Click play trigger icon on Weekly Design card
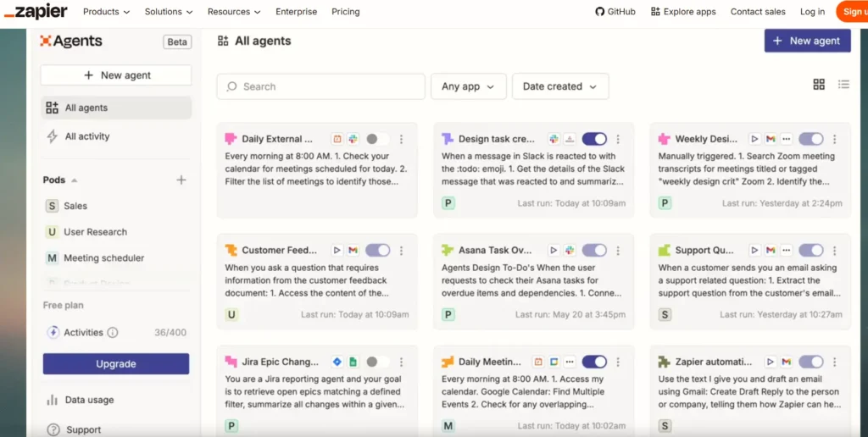Screen dimensions: 868x437 (x=754, y=139)
